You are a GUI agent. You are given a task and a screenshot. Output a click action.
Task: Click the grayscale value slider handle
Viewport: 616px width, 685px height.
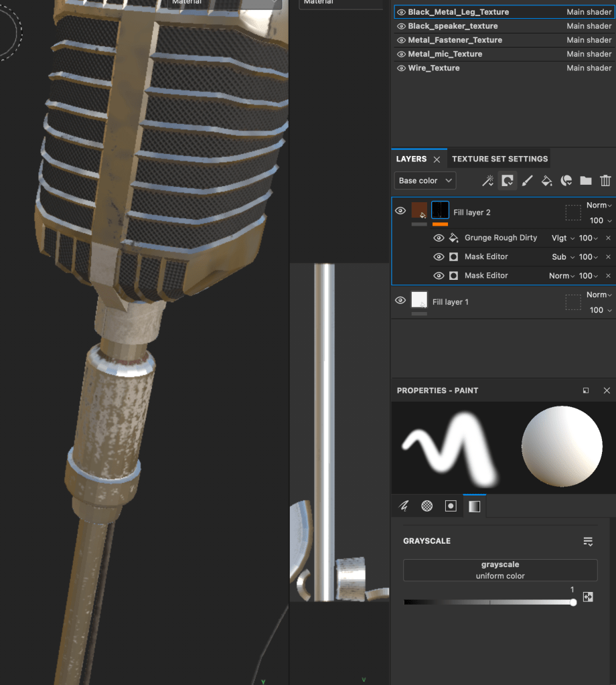pos(573,603)
